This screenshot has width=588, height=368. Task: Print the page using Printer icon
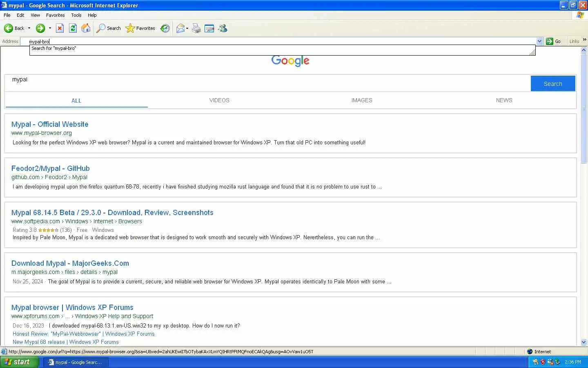click(x=196, y=28)
